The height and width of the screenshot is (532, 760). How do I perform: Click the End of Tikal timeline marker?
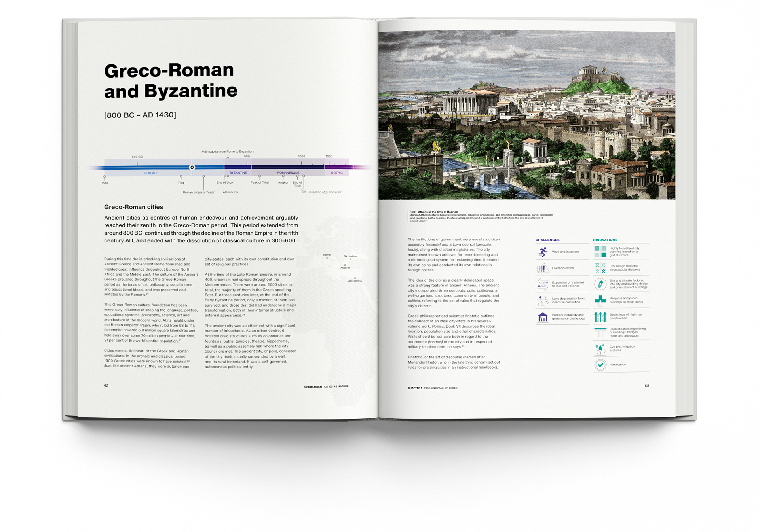[x=297, y=176]
